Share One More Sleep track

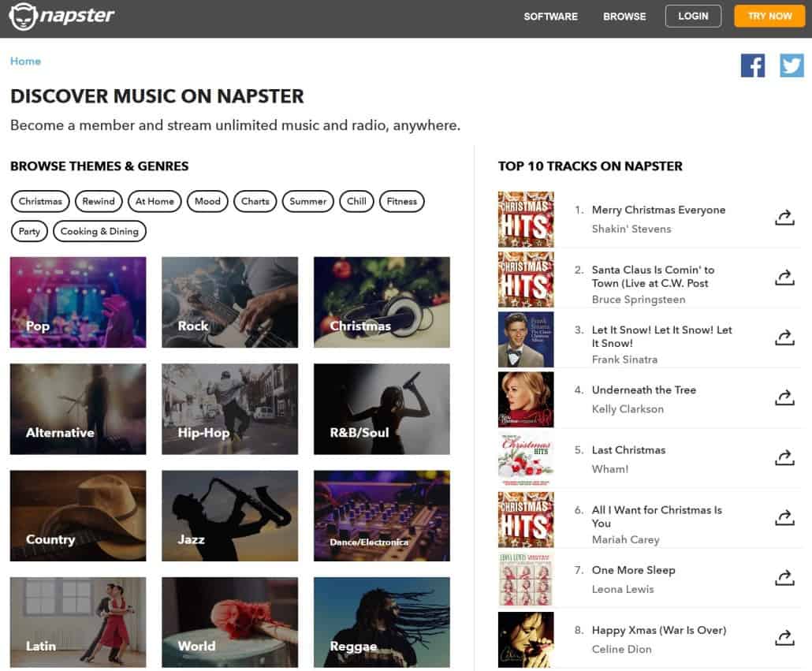coord(784,578)
